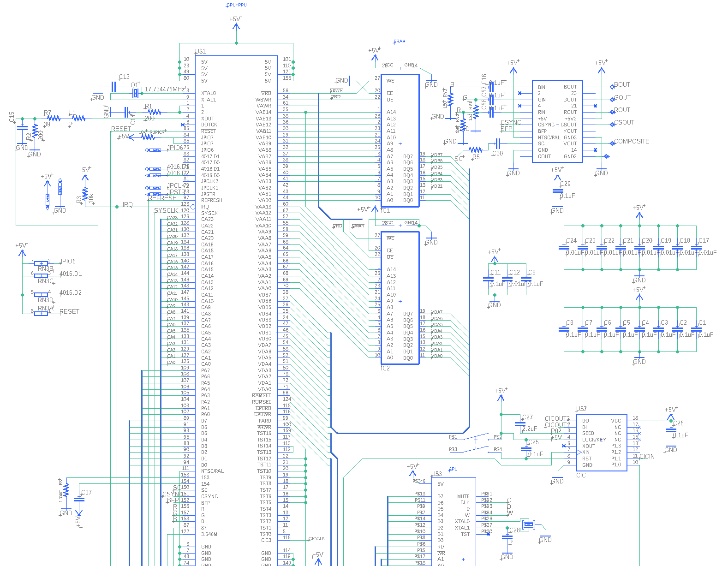Screen dimensions: 728x566
Task: Select the R3 10k resistor
Action: (85, 194)
